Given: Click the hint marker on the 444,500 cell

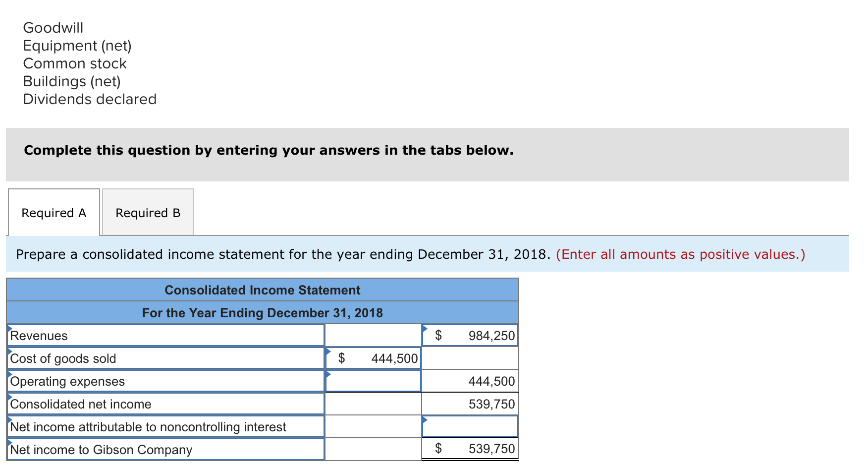Looking at the screenshot, I should tap(327, 351).
